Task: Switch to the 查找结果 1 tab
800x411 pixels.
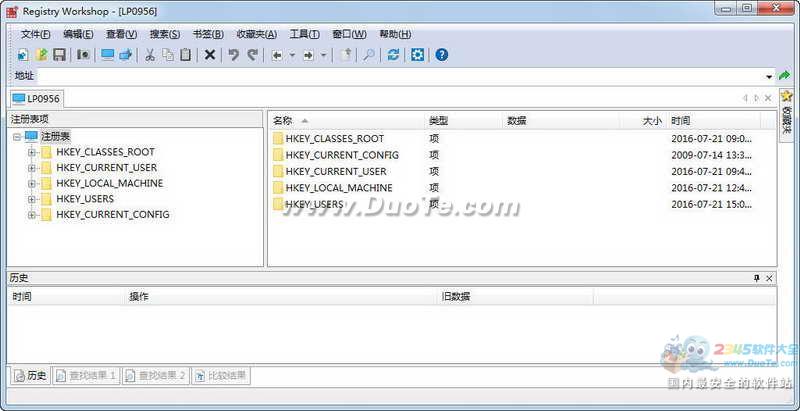Action: coord(86,376)
